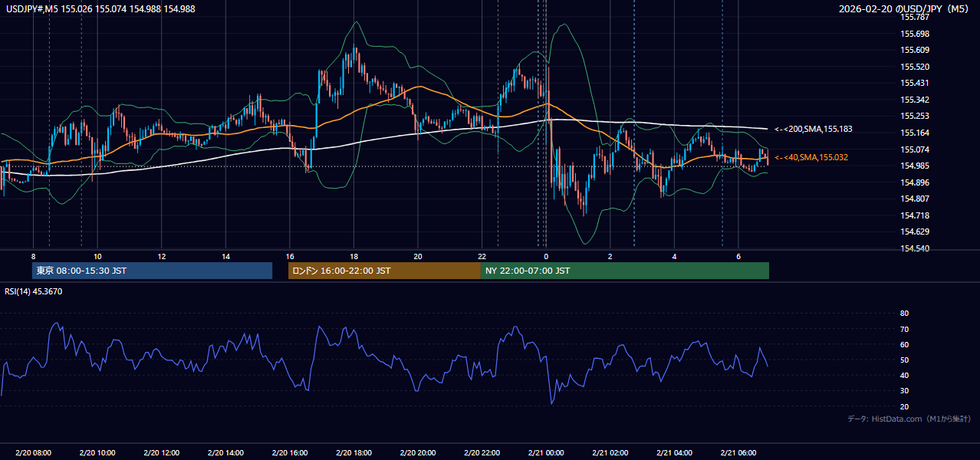Click hour label 20 under the price chart
The height and width of the screenshot is (460, 980).
tap(418, 256)
